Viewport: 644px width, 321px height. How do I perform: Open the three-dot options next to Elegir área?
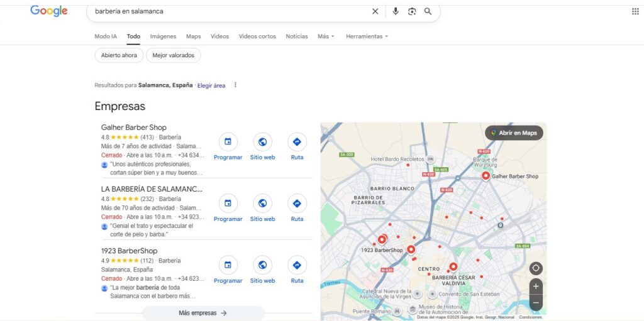point(235,85)
